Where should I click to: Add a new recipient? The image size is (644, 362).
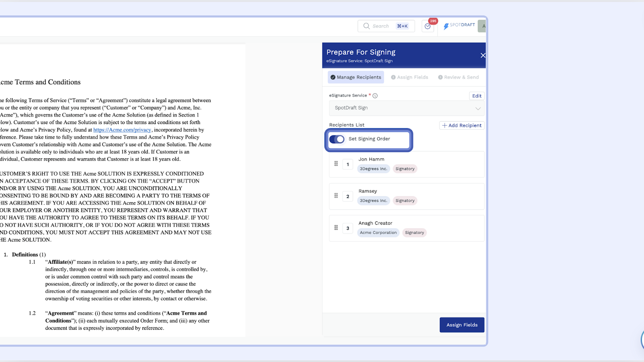coord(462,126)
